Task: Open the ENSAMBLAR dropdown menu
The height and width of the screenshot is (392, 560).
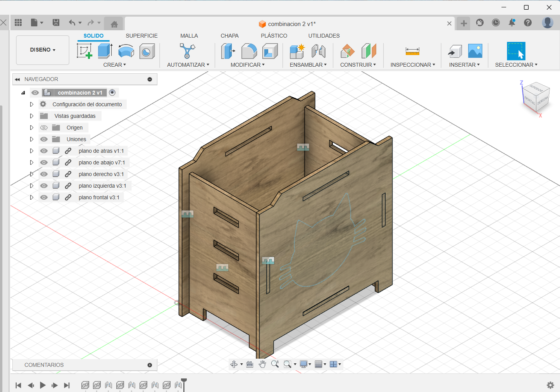Action: pos(308,65)
